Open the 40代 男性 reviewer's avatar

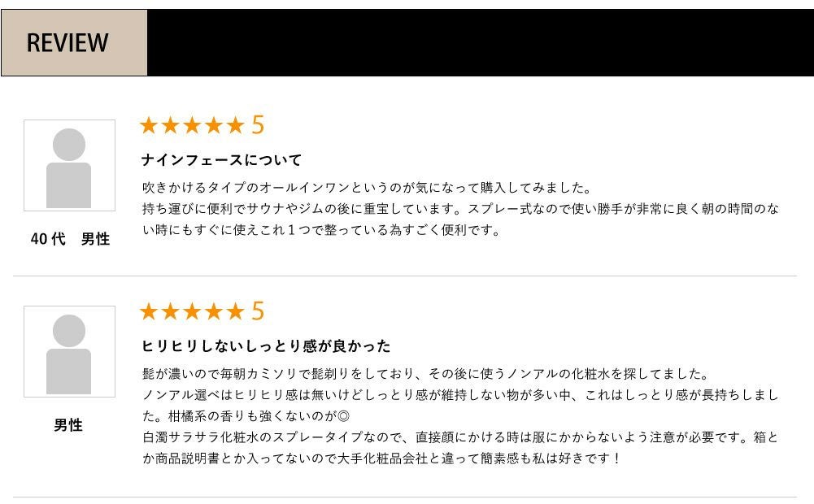coord(69,166)
